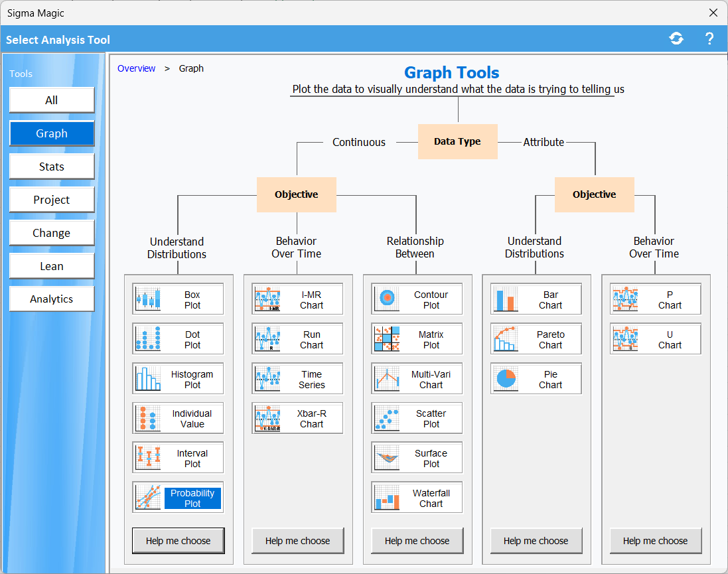This screenshot has width=728, height=574.
Task: Open help with the question mark icon
Action: (x=709, y=38)
